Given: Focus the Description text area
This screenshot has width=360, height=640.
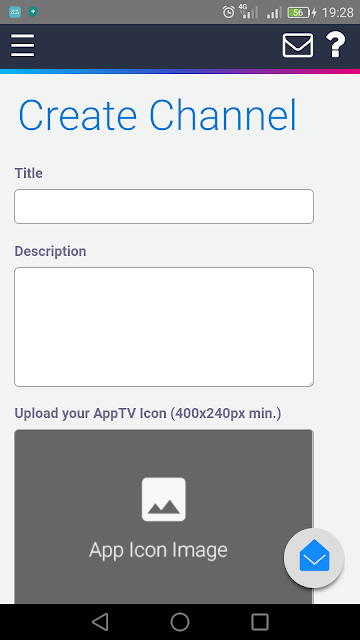Looking at the screenshot, I should [x=164, y=327].
